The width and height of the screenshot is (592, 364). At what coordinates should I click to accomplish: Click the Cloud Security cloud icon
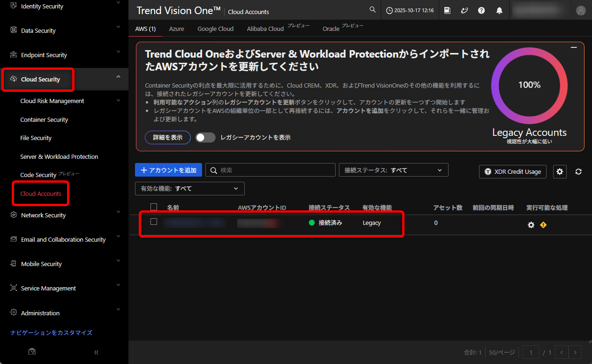point(14,79)
